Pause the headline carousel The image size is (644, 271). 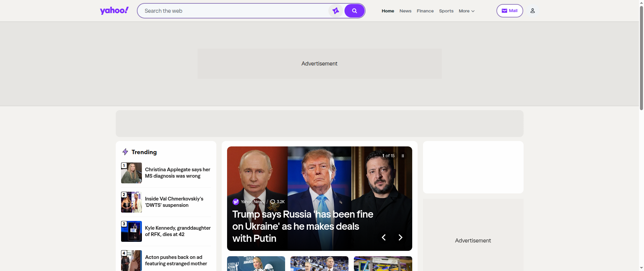(x=403, y=156)
